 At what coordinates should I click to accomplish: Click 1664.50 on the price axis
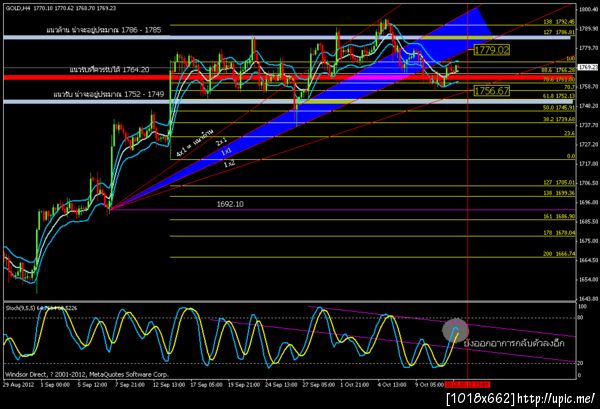(x=589, y=260)
